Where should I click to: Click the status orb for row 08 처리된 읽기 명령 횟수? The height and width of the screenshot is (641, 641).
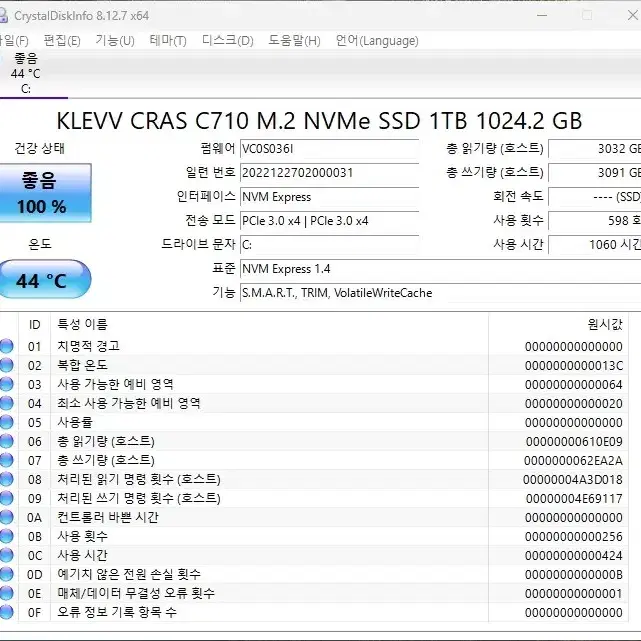click(x=6, y=479)
